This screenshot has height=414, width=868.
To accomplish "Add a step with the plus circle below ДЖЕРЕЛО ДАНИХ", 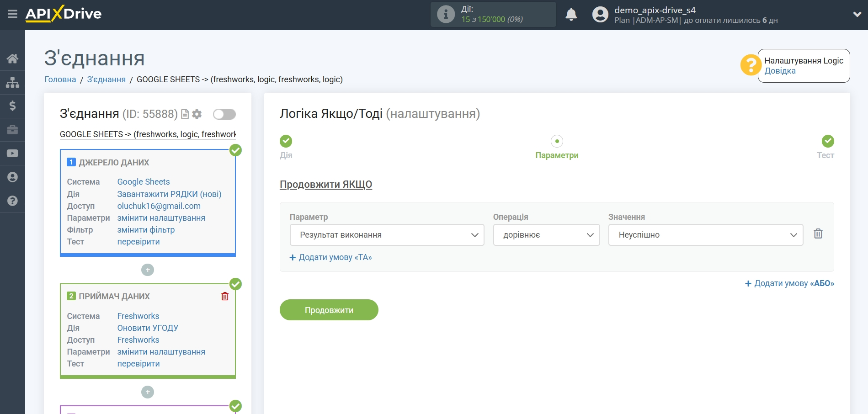I will pos(148,270).
